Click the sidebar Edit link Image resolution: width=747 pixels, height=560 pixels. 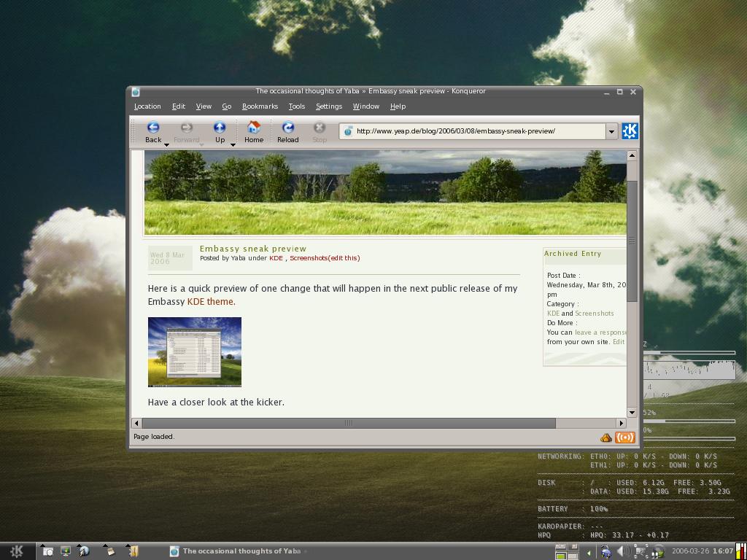pos(619,342)
